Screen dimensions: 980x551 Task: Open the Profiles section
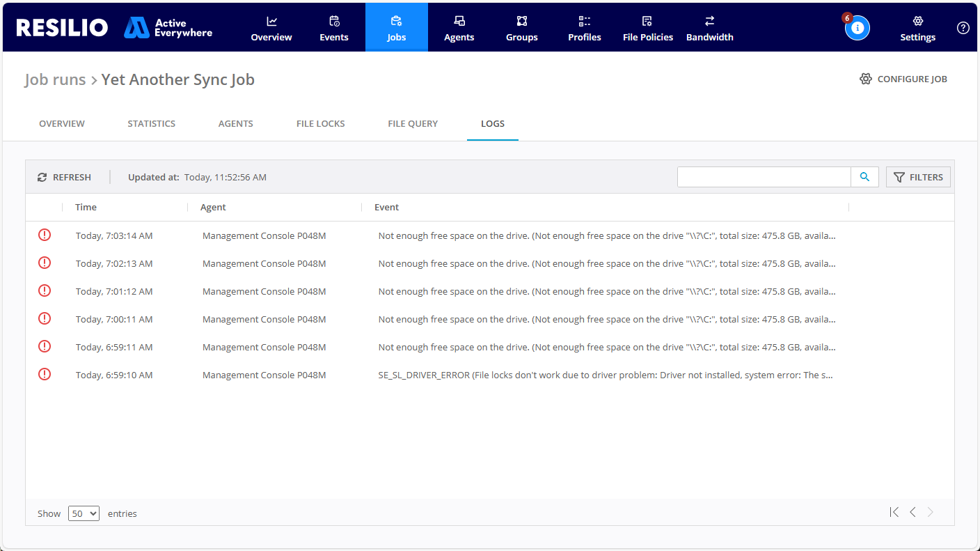pyautogui.click(x=584, y=28)
